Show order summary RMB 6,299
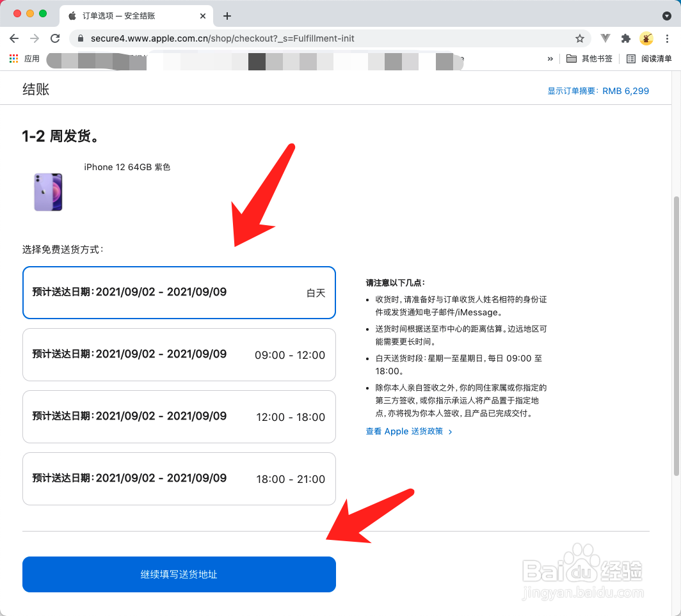Screen dimensions: 681x616 [x=598, y=91]
